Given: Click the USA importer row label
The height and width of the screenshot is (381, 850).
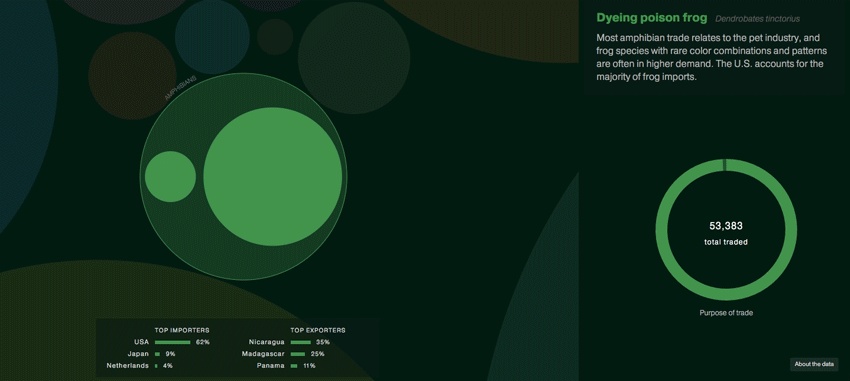Looking at the screenshot, I should tap(141, 342).
